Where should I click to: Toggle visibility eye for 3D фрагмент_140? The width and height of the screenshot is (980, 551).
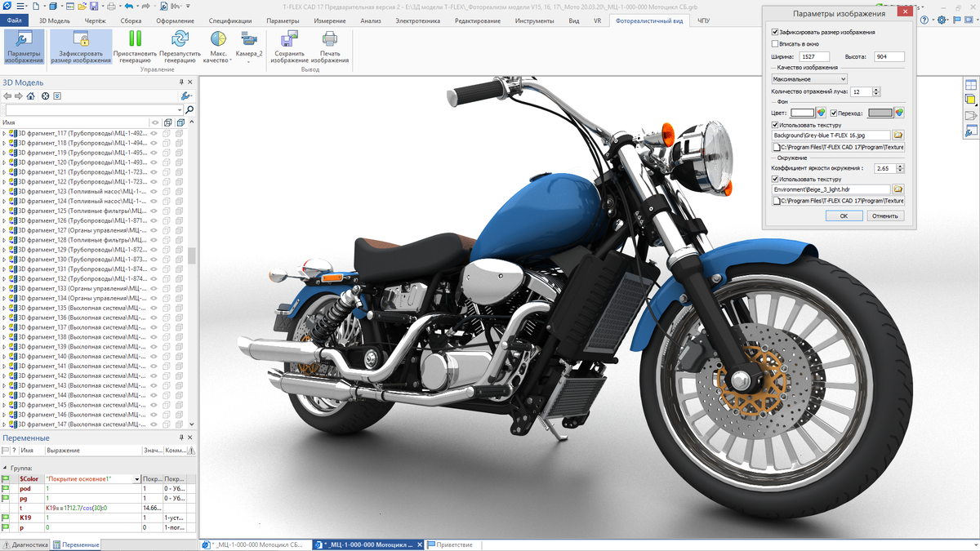(154, 357)
